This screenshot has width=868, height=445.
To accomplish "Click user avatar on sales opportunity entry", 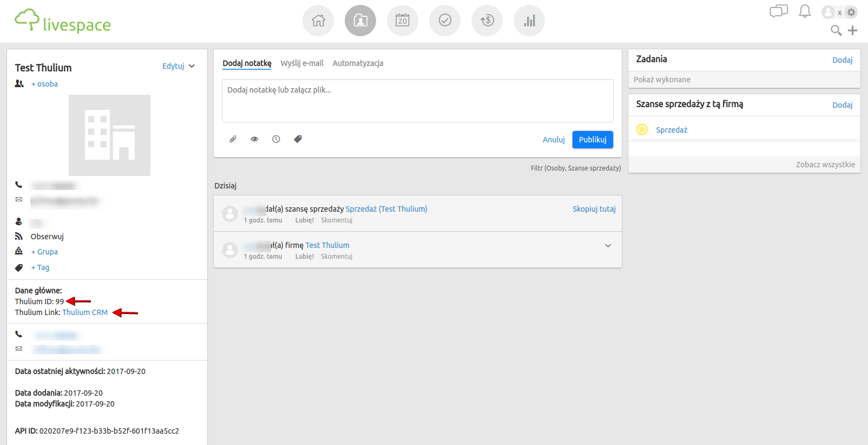I will point(230,214).
